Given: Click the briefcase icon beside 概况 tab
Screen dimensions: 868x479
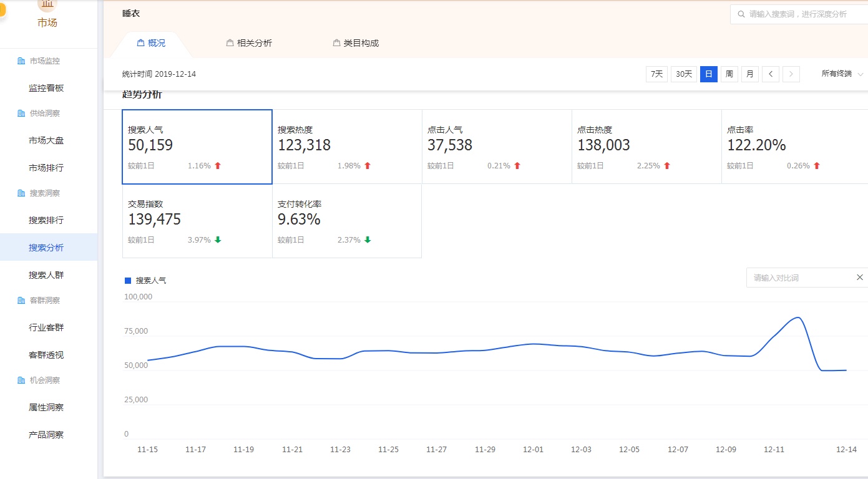Looking at the screenshot, I should [x=140, y=42].
